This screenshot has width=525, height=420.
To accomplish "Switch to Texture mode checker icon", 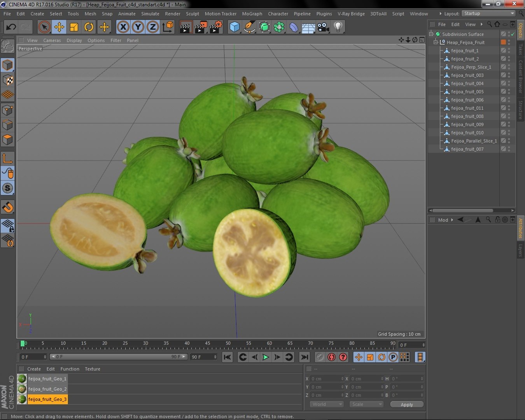I will (x=8, y=80).
